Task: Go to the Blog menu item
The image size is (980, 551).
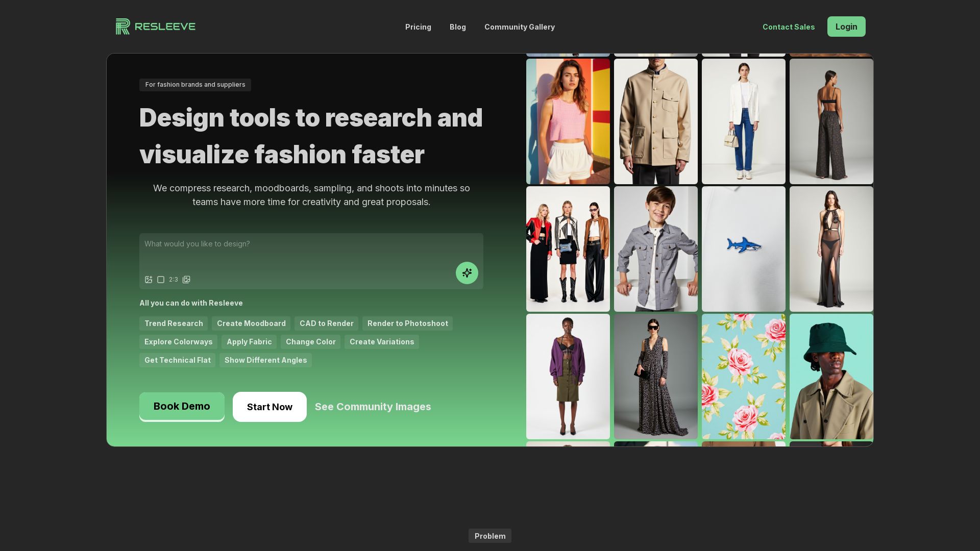Action: click(x=457, y=27)
